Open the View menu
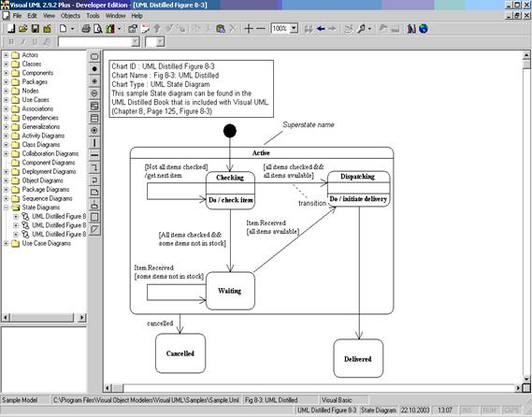This screenshot has height=417, width=532. [x=49, y=16]
